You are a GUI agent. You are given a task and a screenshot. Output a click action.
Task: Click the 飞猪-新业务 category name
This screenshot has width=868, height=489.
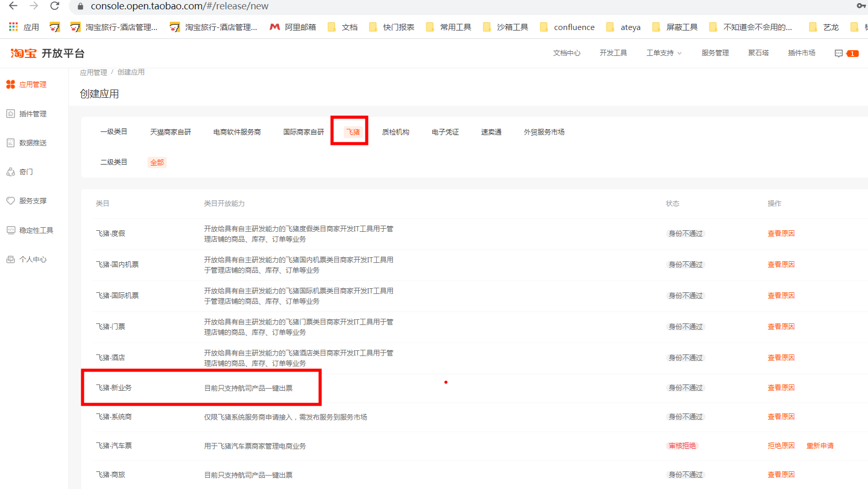(x=114, y=388)
